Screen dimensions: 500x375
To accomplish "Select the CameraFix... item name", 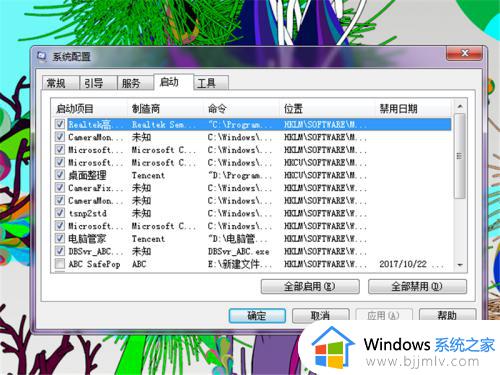I will pos(95,188).
